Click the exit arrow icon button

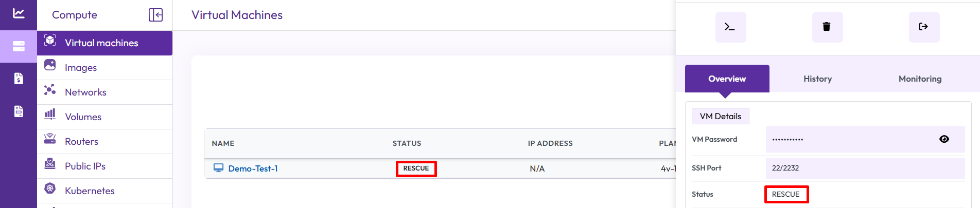(923, 27)
